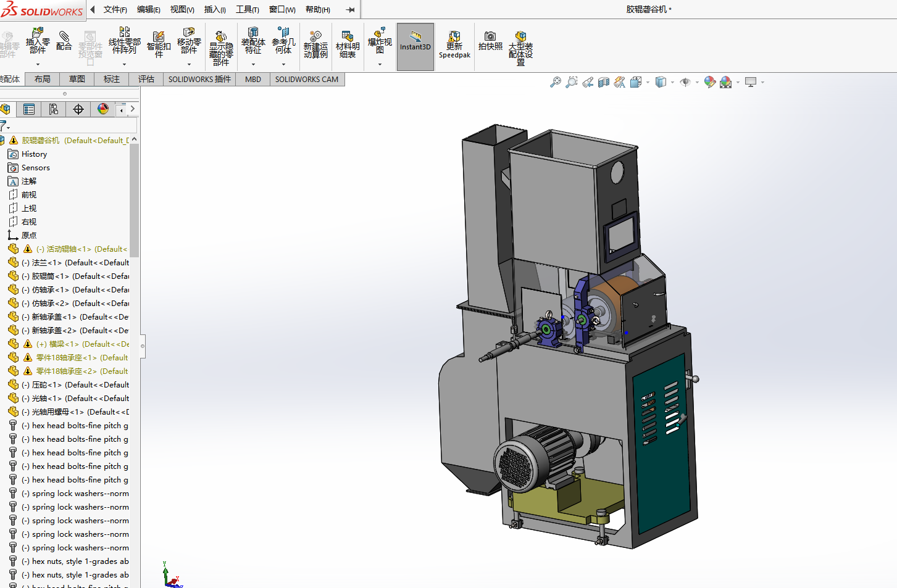Select the History tree item
The width and height of the screenshot is (897, 588).
coord(34,154)
